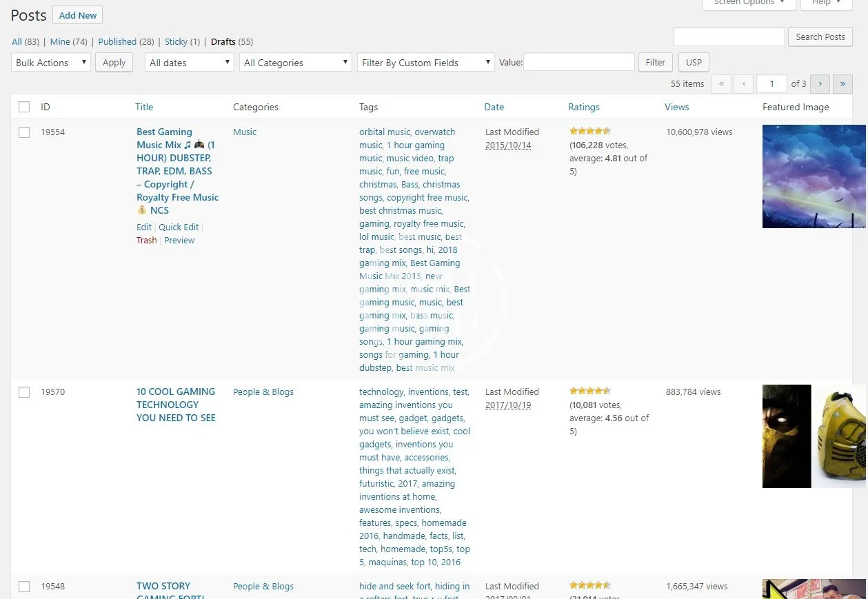
Task: Show the Sticky posts view
Action: click(176, 42)
